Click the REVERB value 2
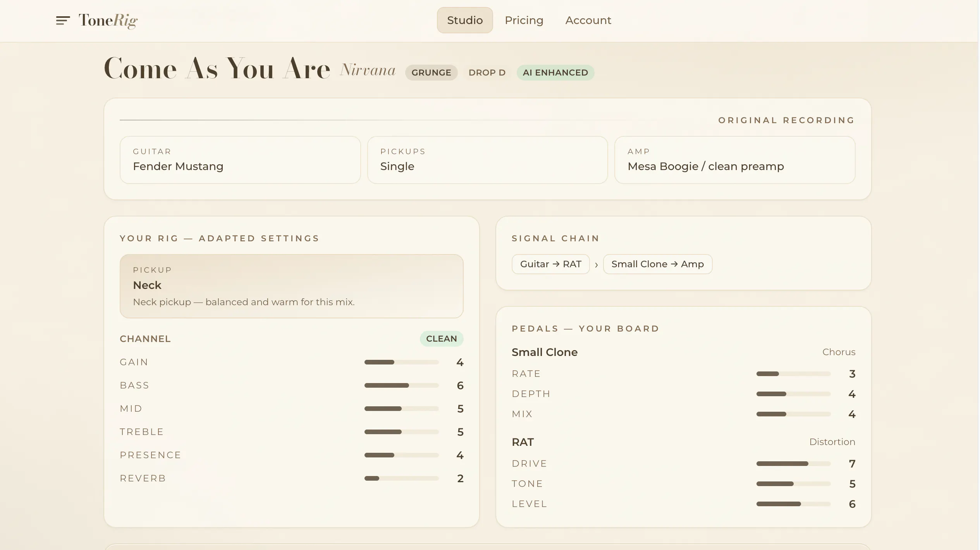Image resolution: width=980 pixels, height=550 pixels. [460, 478]
